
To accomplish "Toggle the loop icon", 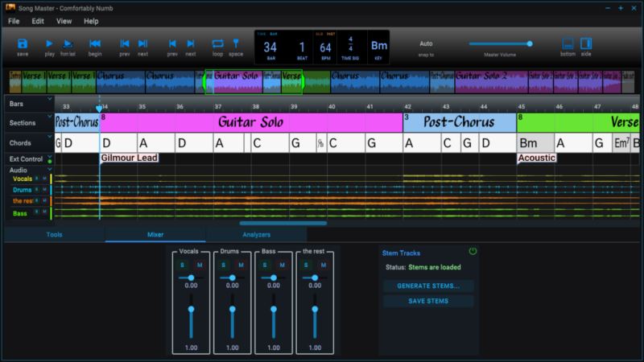I will click(x=217, y=43).
